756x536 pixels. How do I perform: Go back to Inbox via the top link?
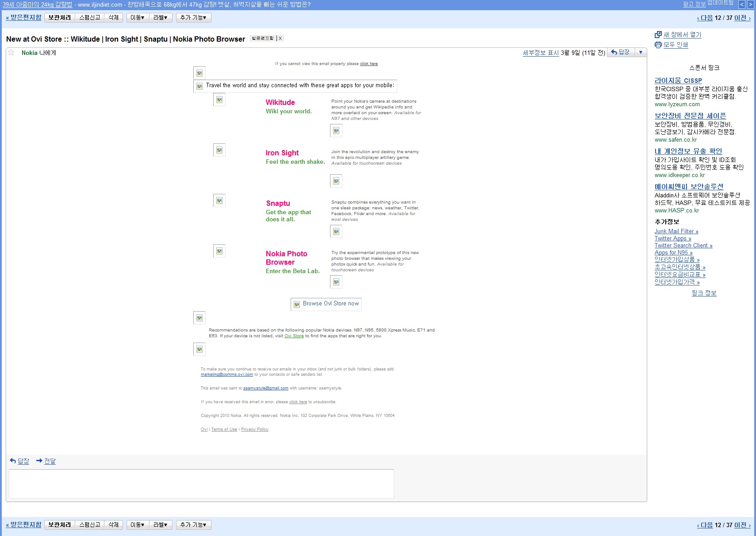[x=23, y=18]
